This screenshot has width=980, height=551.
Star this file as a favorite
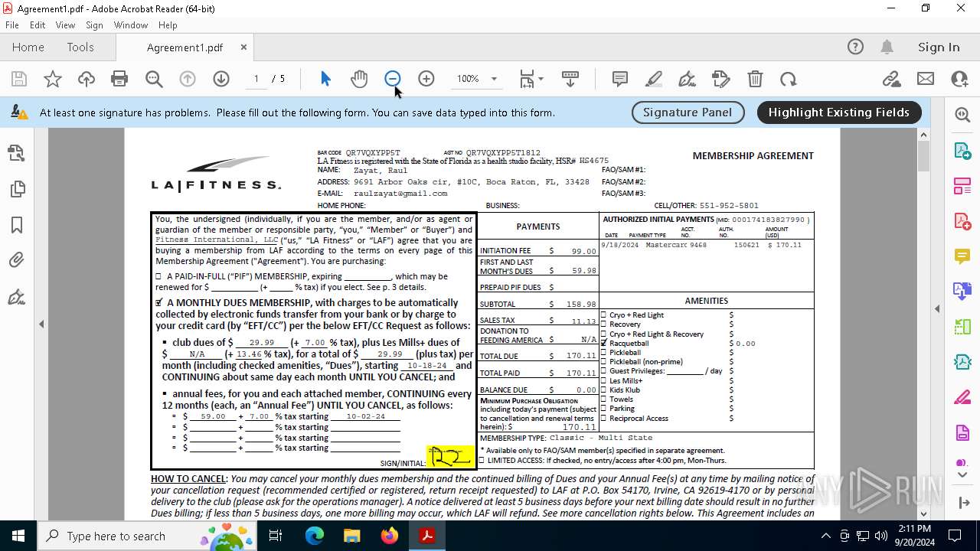pyautogui.click(x=53, y=79)
